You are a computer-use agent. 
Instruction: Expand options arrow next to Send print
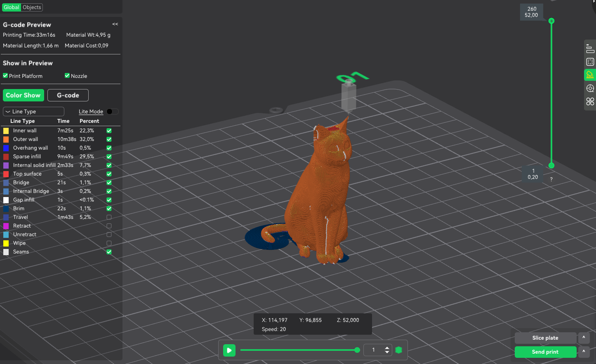584,352
